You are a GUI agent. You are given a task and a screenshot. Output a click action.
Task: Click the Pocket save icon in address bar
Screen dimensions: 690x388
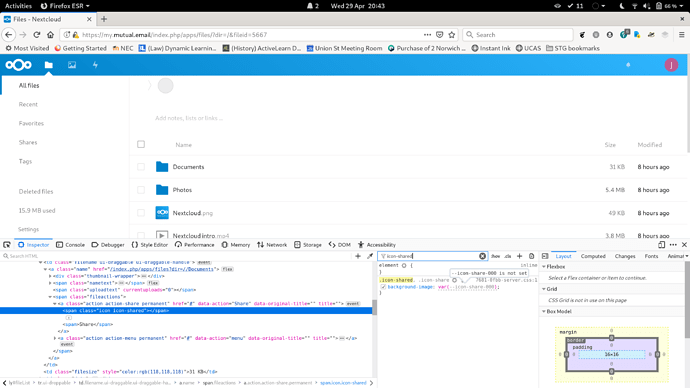point(439,35)
